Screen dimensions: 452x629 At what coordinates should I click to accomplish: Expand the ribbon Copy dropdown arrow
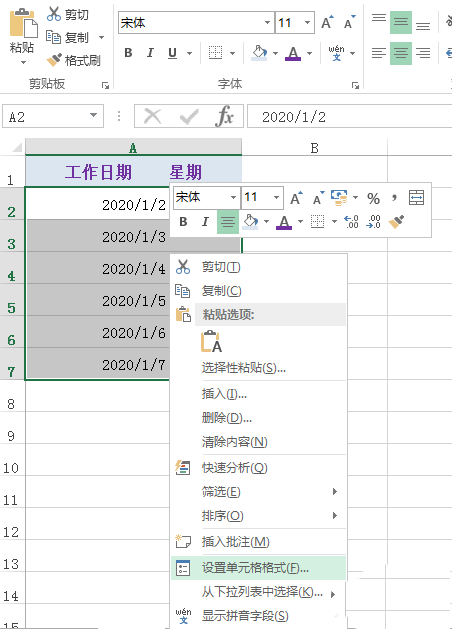(x=101, y=37)
